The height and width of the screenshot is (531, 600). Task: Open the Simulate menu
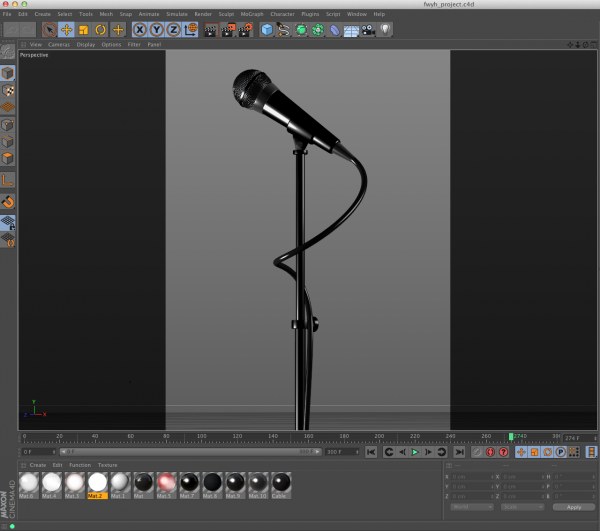point(177,14)
